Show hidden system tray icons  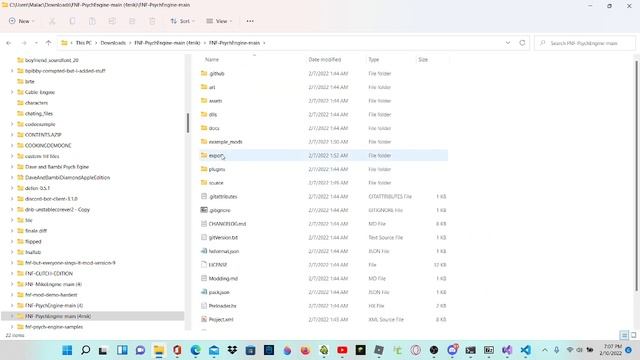[x=545, y=350]
